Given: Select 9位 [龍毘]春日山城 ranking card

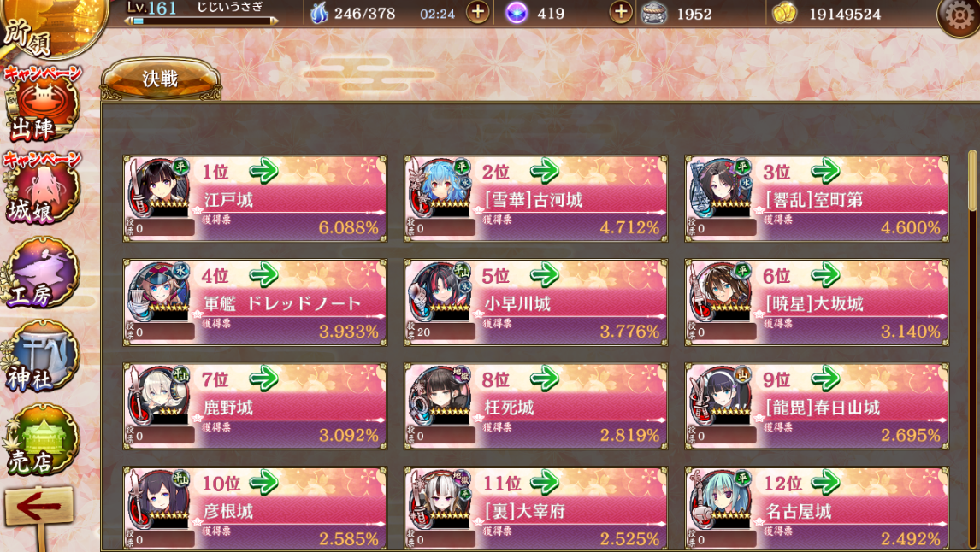Looking at the screenshot, I should [817, 406].
